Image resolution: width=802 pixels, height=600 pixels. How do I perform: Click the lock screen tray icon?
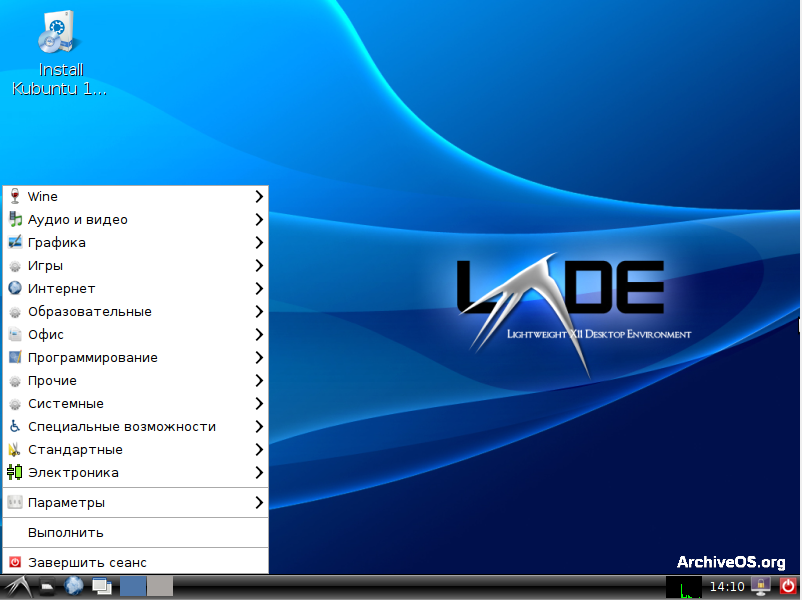(x=761, y=586)
